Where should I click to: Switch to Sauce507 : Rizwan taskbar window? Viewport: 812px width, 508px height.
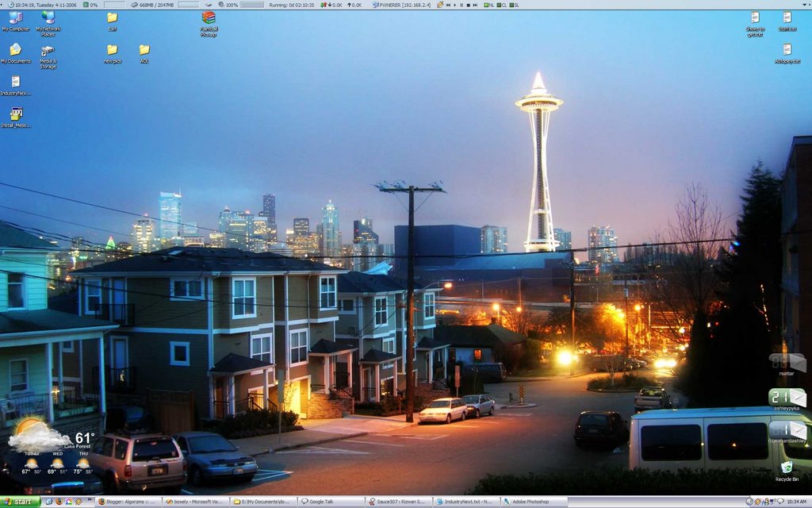(400, 502)
